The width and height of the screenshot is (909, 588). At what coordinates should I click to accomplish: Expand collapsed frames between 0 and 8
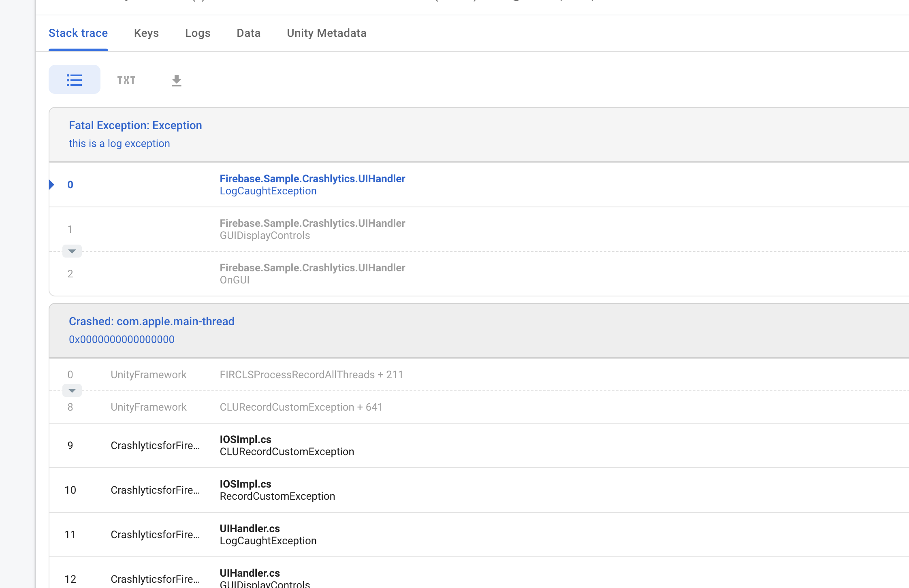(72, 390)
